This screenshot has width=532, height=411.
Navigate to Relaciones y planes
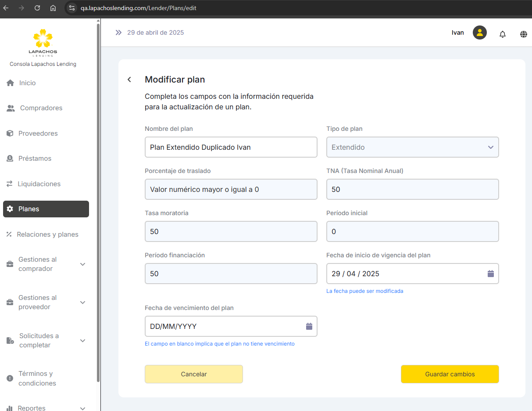coord(47,234)
